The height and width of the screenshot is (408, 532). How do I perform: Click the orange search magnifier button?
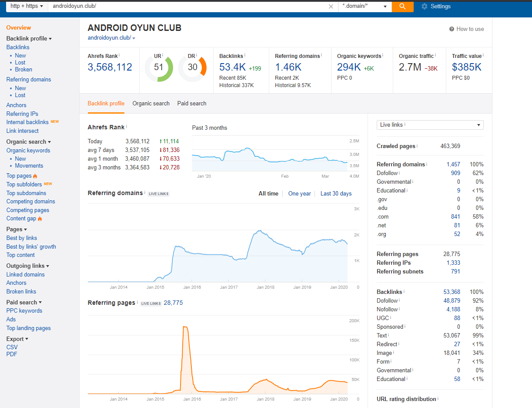[402, 7]
